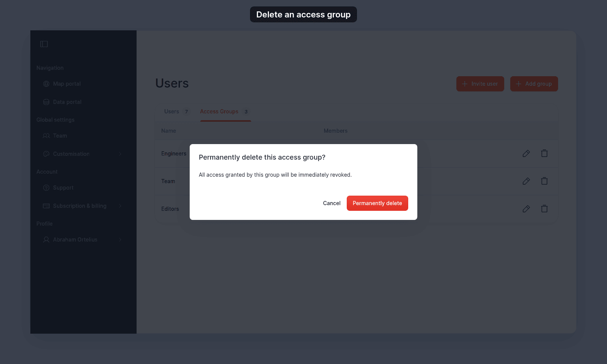Click the Invite user button

pyautogui.click(x=480, y=84)
